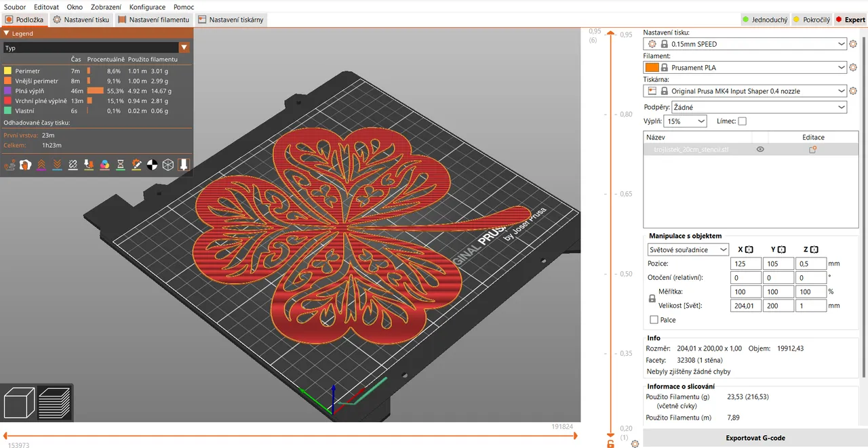Toggle color changes icon in legend

pyautogui.click(x=104, y=165)
